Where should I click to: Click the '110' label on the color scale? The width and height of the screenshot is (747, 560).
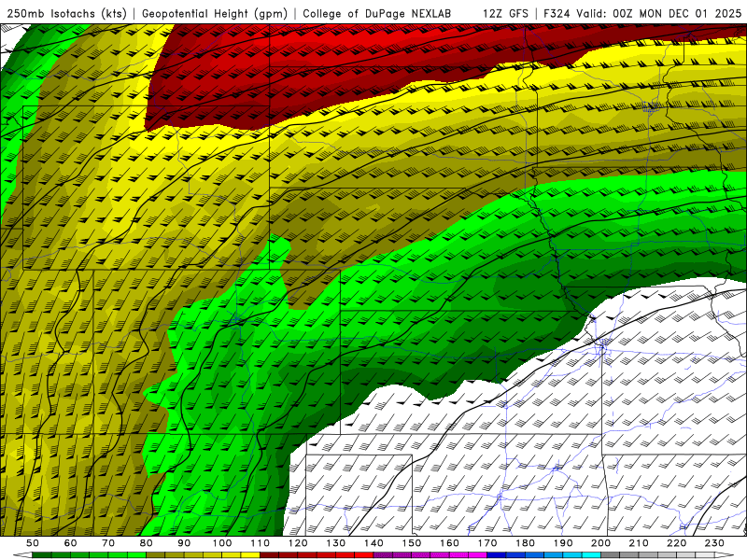tap(260, 543)
